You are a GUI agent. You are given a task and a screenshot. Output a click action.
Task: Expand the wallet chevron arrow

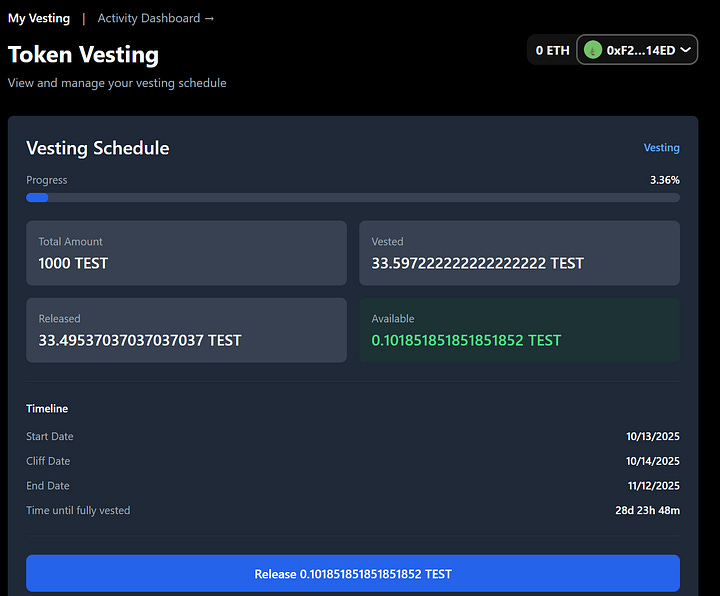pos(686,50)
